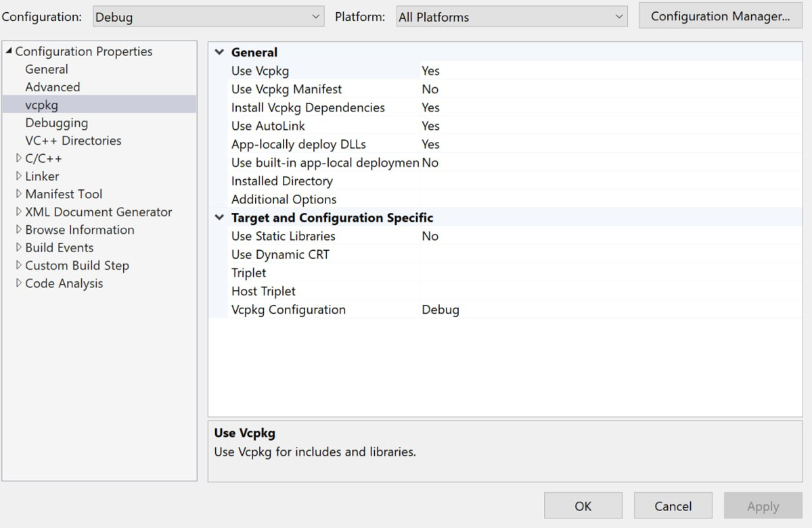The width and height of the screenshot is (812, 528).
Task: Click the Triplet value field
Action: pos(609,273)
